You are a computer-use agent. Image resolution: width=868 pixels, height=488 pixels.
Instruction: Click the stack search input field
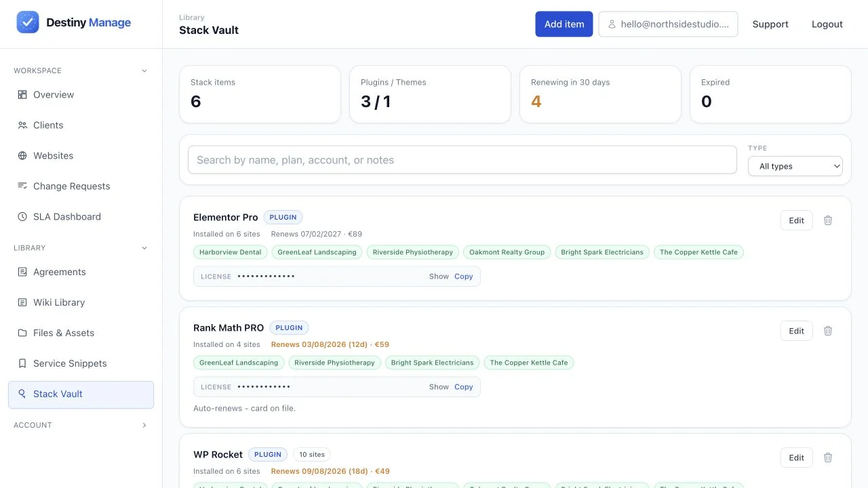tap(462, 160)
